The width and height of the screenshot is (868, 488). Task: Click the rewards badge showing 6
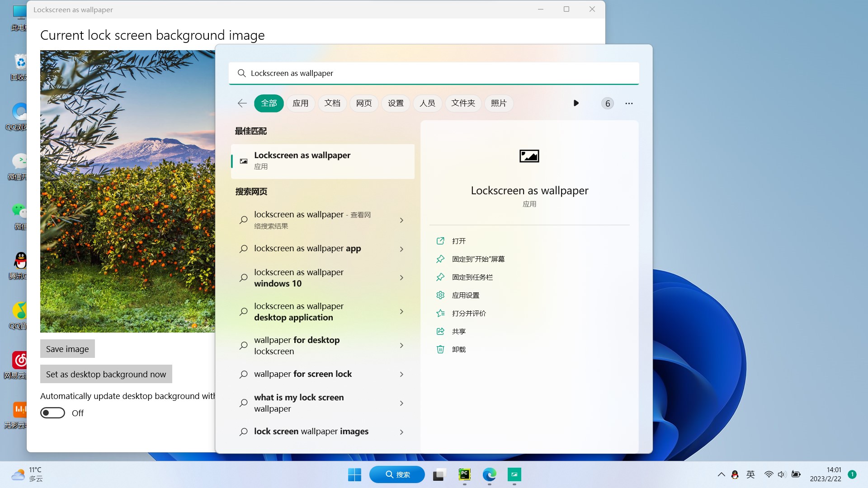coord(608,103)
